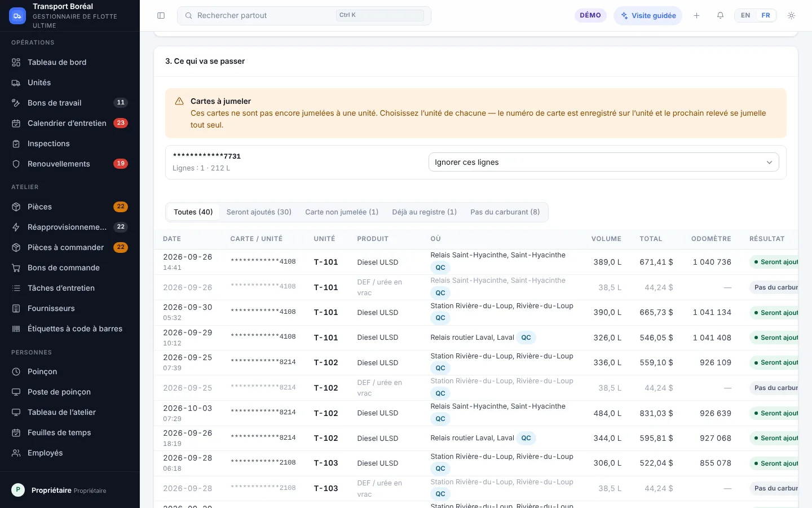Go to Unités truck icon

click(x=16, y=82)
